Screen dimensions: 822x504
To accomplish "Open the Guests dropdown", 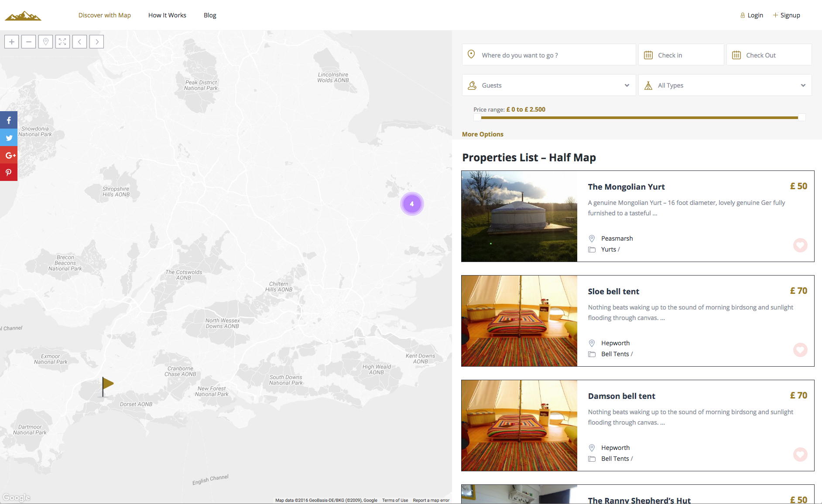I will 549,85.
